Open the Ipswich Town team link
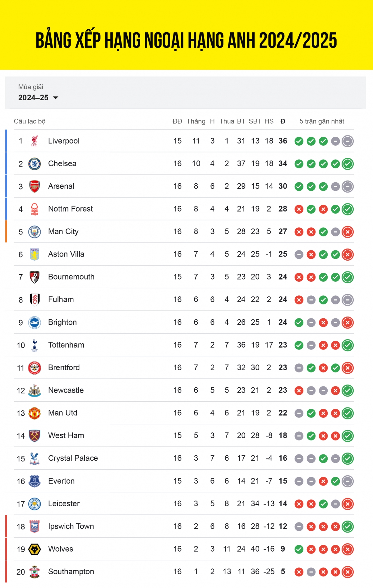Screen dimensions: 373x588 point(71,526)
